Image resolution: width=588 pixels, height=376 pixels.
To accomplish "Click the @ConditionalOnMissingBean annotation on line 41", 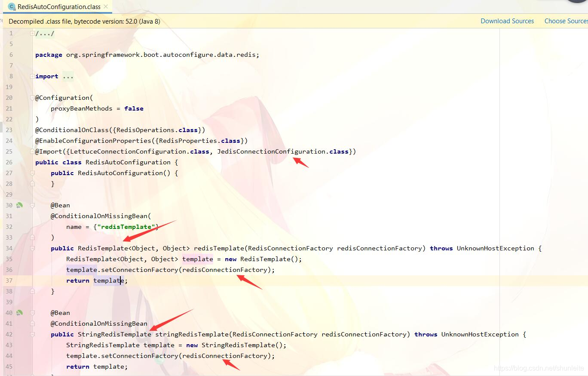I will [x=99, y=324].
